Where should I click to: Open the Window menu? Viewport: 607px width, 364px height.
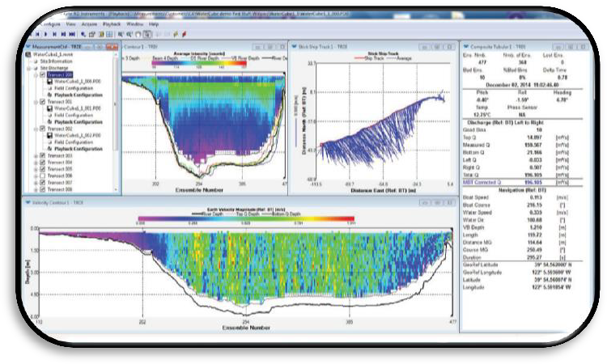point(135,25)
